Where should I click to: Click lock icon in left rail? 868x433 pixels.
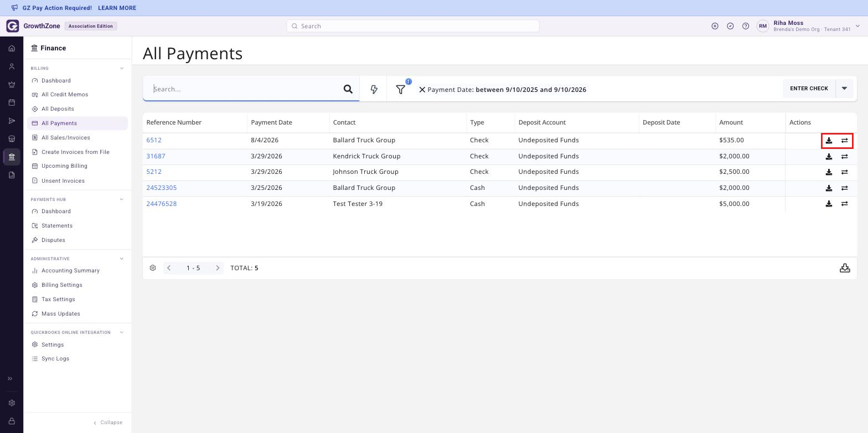(x=12, y=421)
